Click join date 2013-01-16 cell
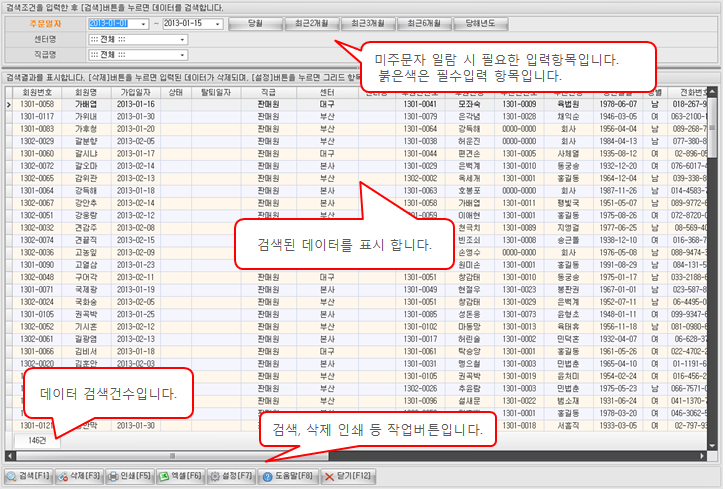725x489 pixels. 136,105
